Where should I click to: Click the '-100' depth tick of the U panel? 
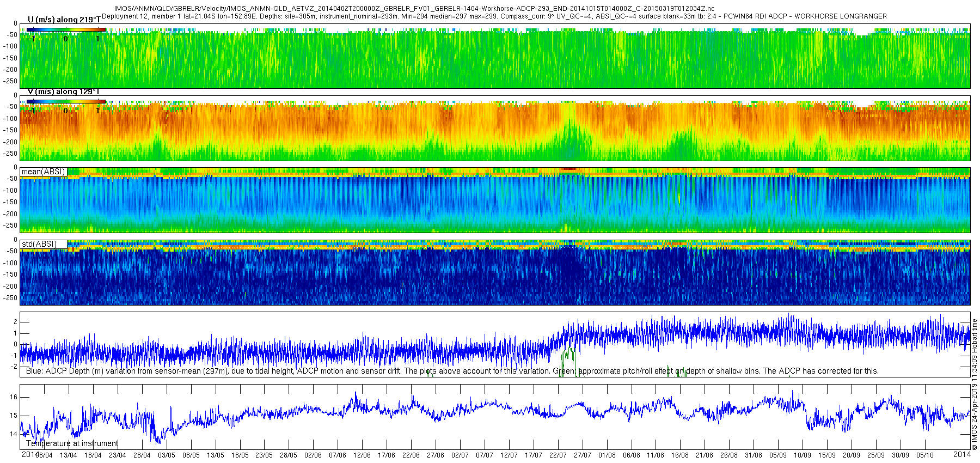(10, 46)
